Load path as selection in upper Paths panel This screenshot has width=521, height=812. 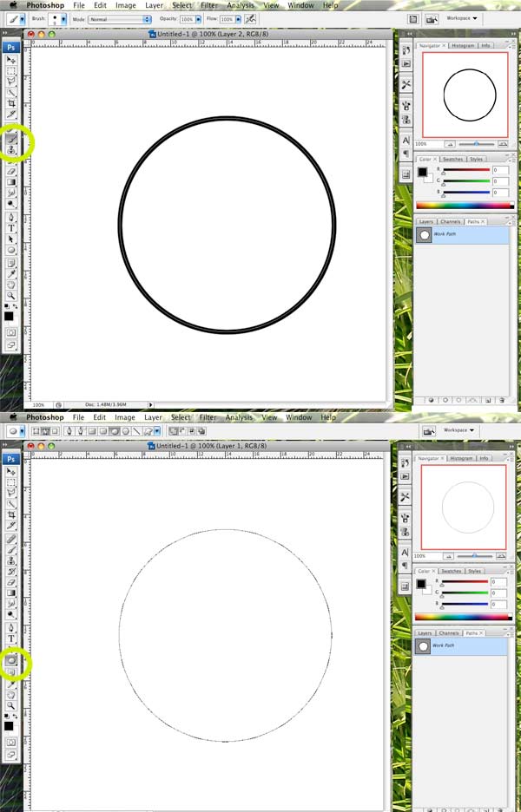click(x=458, y=400)
